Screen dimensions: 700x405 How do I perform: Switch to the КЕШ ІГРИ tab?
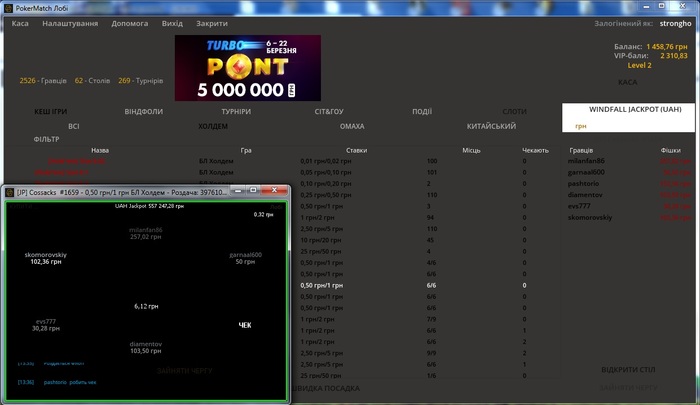(x=50, y=112)
